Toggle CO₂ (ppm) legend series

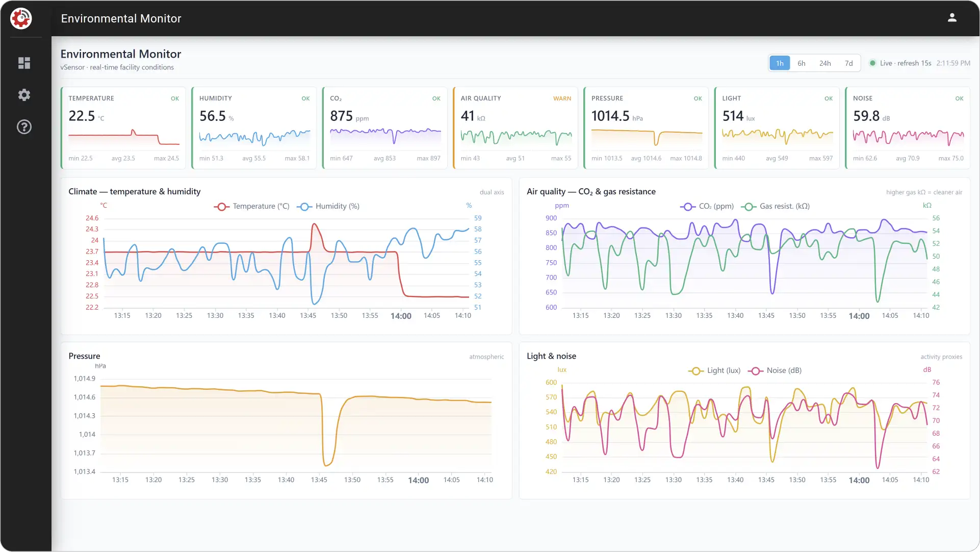point(707,206)
